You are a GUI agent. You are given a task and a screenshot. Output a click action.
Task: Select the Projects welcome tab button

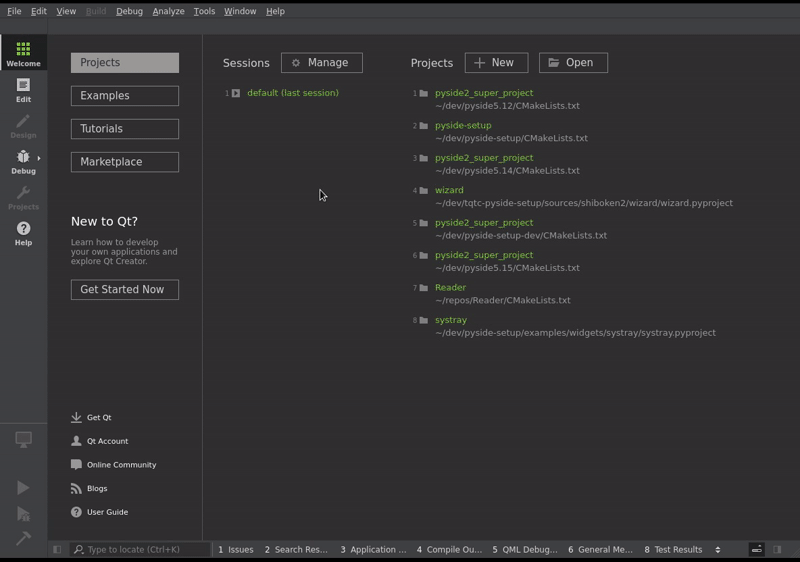tap(125, 63)
